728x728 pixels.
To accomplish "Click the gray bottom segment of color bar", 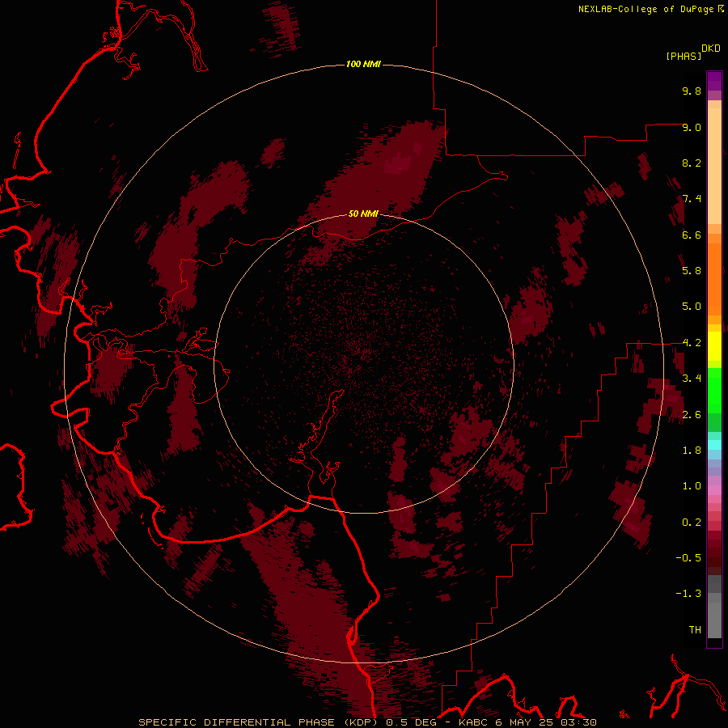I will point(714,620).
